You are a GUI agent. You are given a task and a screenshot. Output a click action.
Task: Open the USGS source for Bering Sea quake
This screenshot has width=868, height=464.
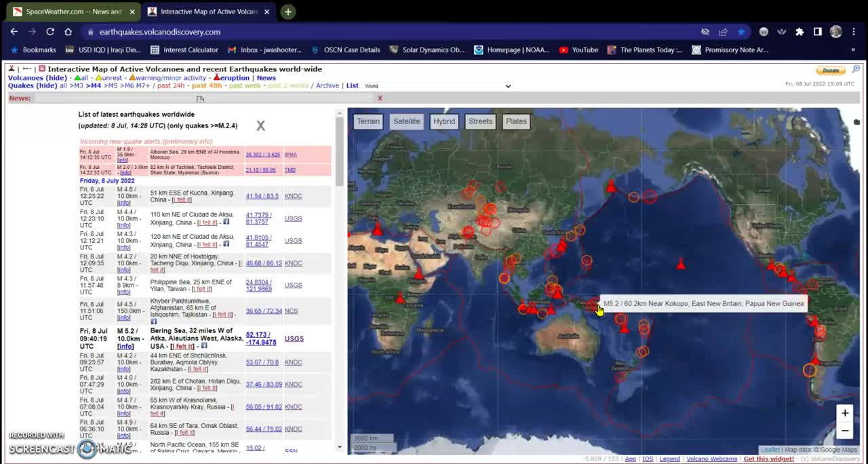click(294, 339)
